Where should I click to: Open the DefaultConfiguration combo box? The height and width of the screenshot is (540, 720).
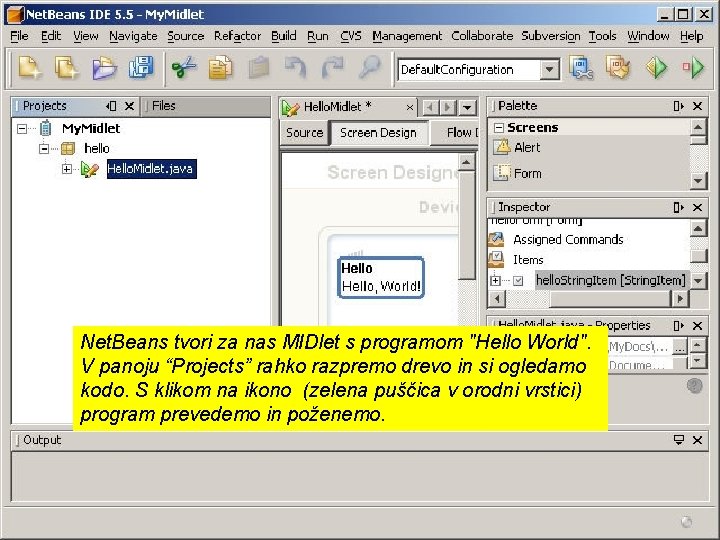[549, 70]
